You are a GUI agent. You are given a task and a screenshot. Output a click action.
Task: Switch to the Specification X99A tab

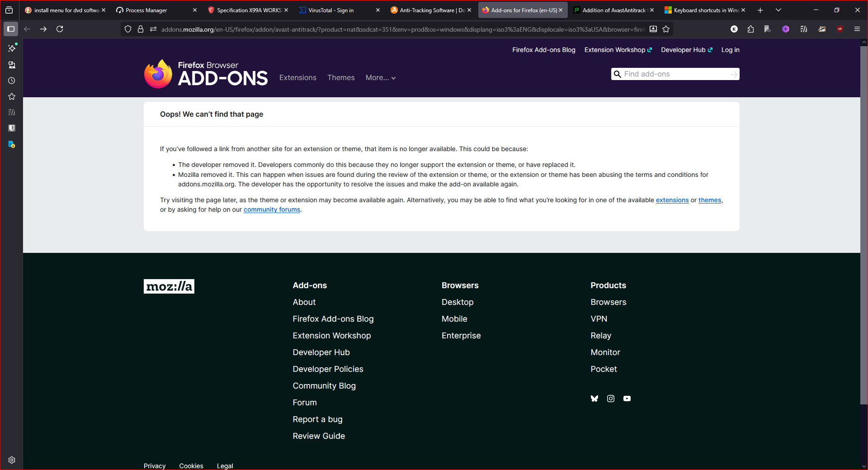click(248, 10)
